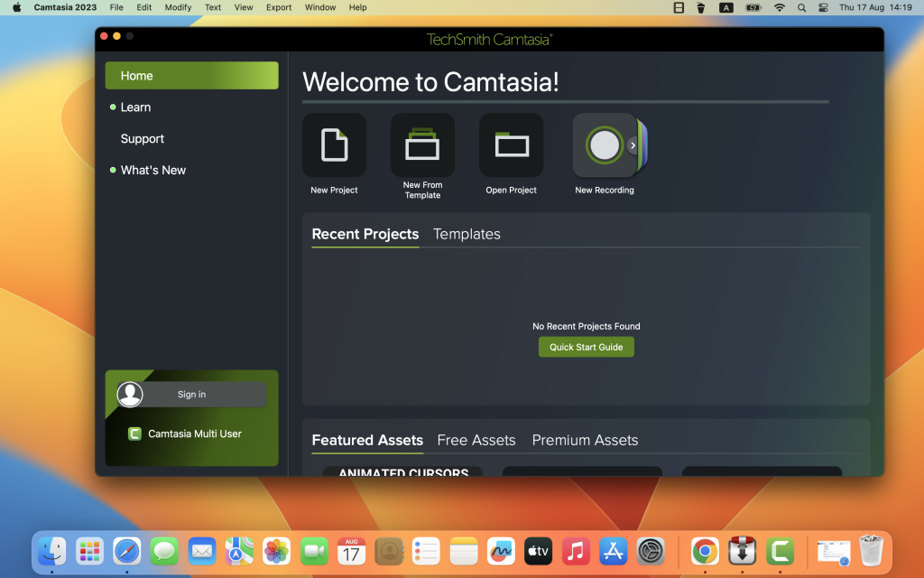The image size is (924, 578).
Task: Open Calendar from the Dock
Action: [351, 552]
